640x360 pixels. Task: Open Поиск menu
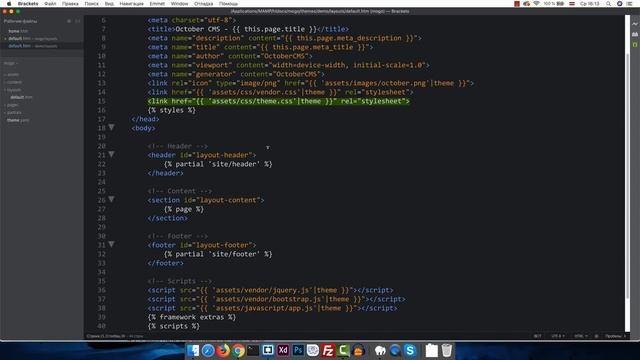(91, 4)
